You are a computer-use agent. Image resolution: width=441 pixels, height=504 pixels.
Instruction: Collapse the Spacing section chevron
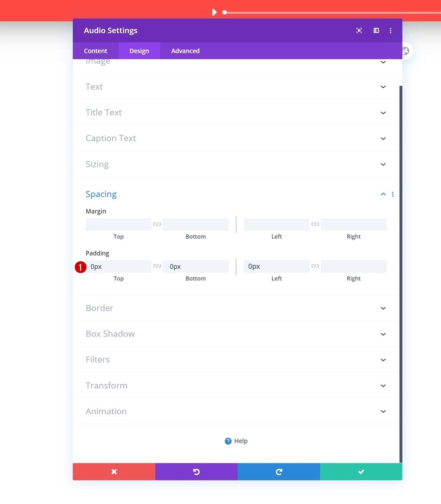(383, 194)
